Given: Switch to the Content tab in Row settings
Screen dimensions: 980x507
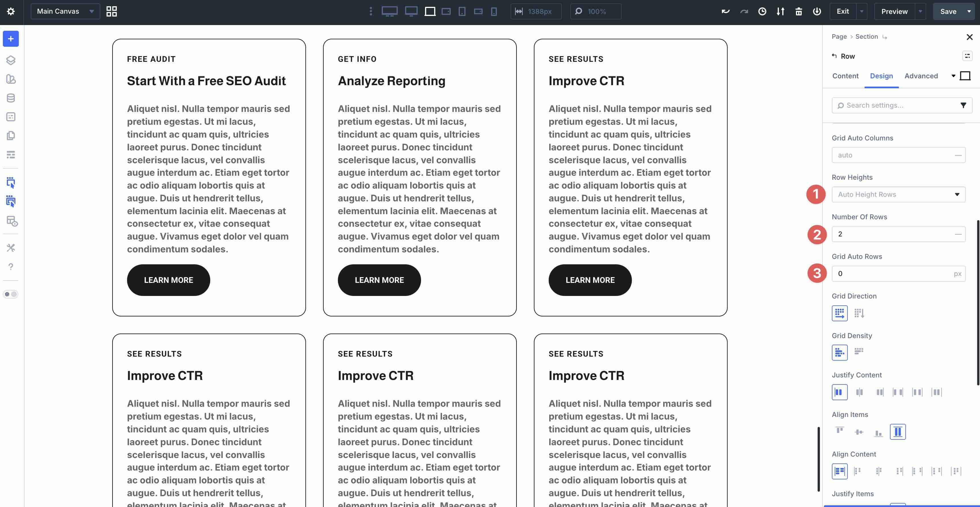Looking at the screenshot, I should click(845, 76).
